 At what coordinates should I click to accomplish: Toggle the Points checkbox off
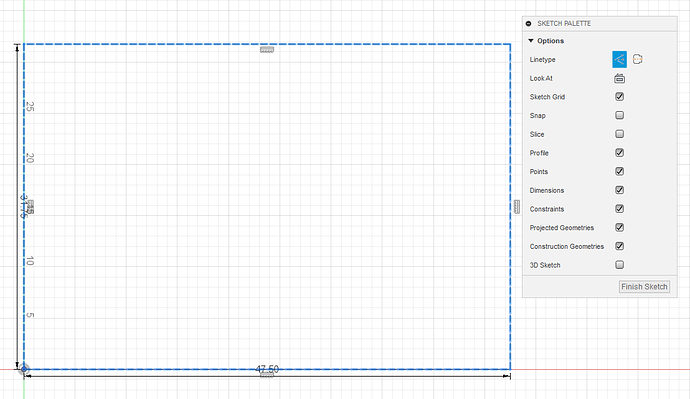tap(619, 171)
